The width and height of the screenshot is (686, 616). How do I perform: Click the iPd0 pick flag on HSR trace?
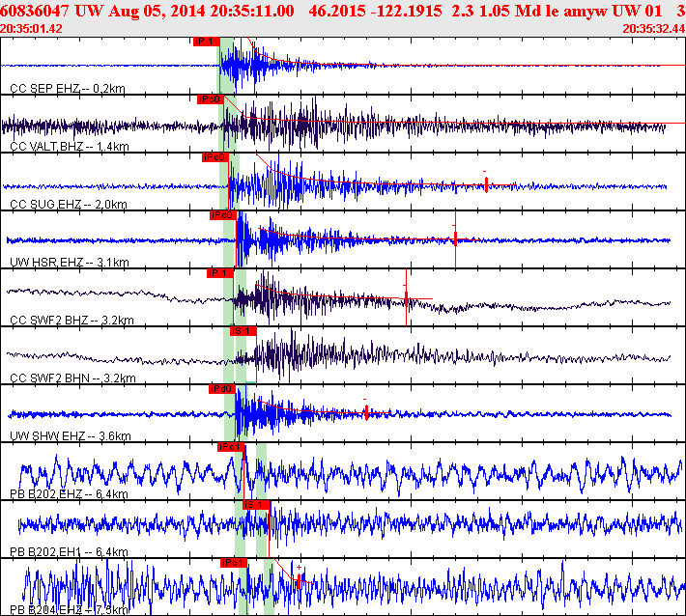[x=222, y=215]
